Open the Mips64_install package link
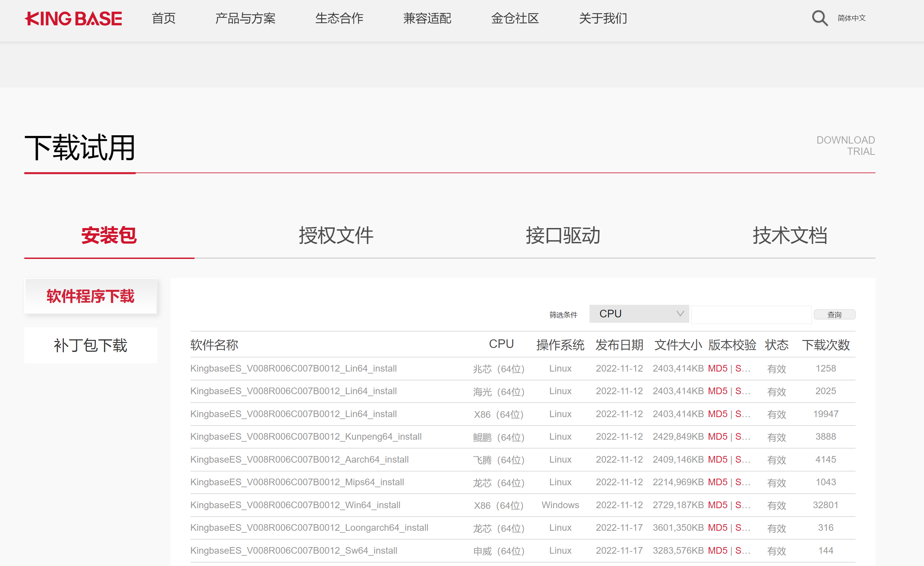Viewport: 924px width, 566px height. click(x=297, y=482)
